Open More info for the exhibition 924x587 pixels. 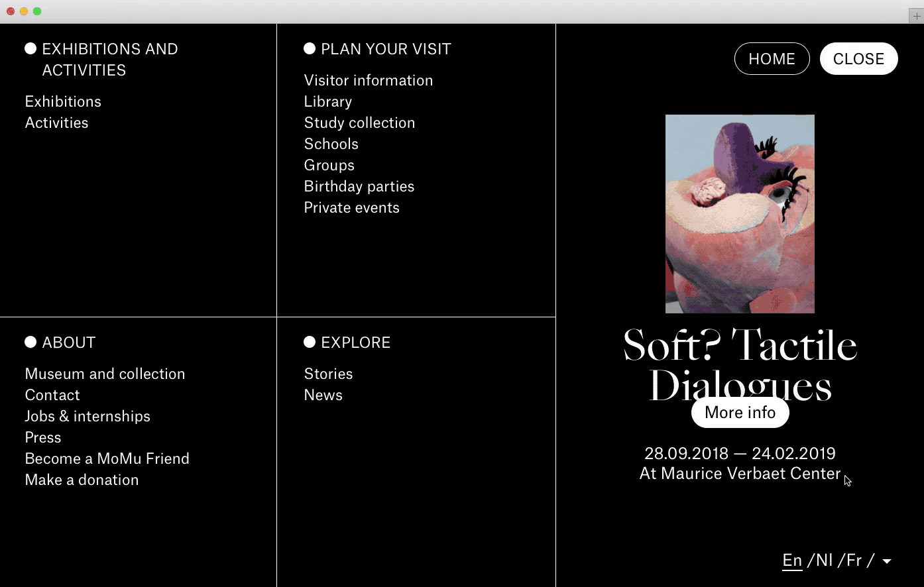pyautogui.click(x=740, y=412)
